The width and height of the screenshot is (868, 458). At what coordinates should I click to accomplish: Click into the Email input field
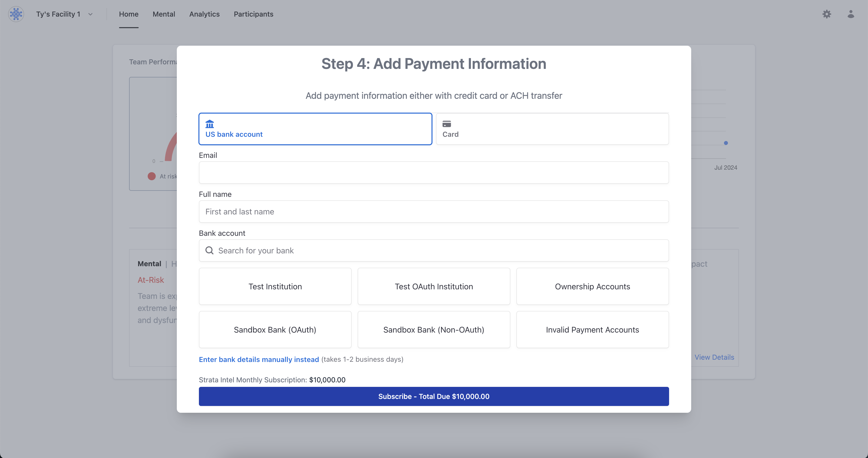(x=433, y=173)
